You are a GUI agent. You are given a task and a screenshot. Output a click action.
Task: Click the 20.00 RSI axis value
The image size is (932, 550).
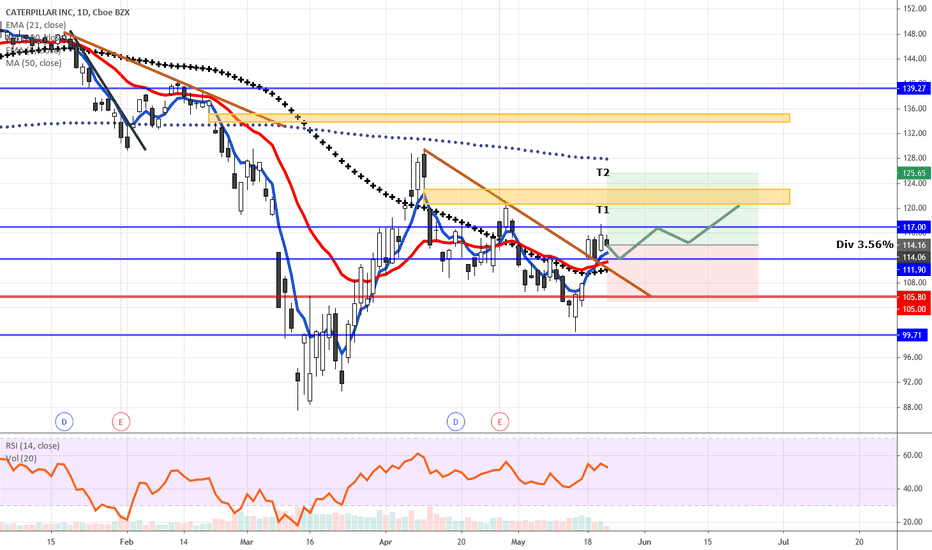tap(914, 522)
